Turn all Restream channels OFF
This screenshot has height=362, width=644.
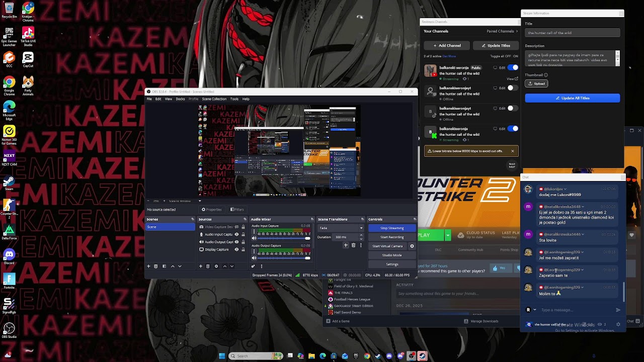pyautogui.click(x=507, y=56)
